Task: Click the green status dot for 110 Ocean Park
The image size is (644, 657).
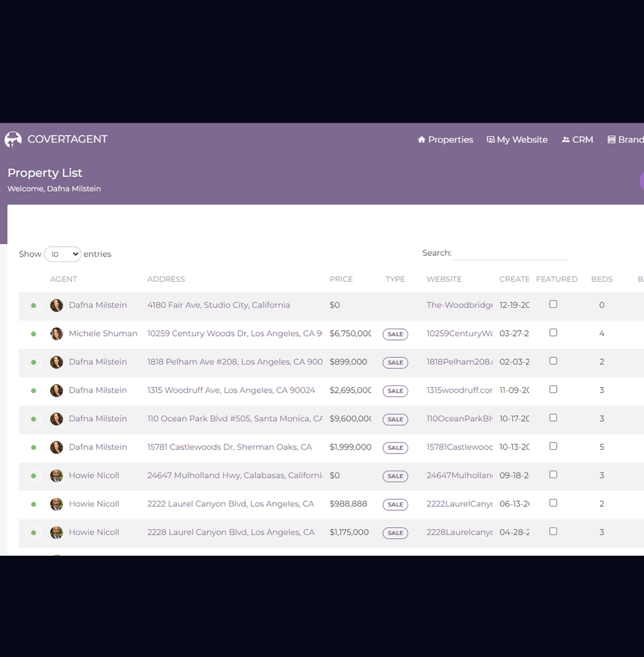Action: click(33, 419)
